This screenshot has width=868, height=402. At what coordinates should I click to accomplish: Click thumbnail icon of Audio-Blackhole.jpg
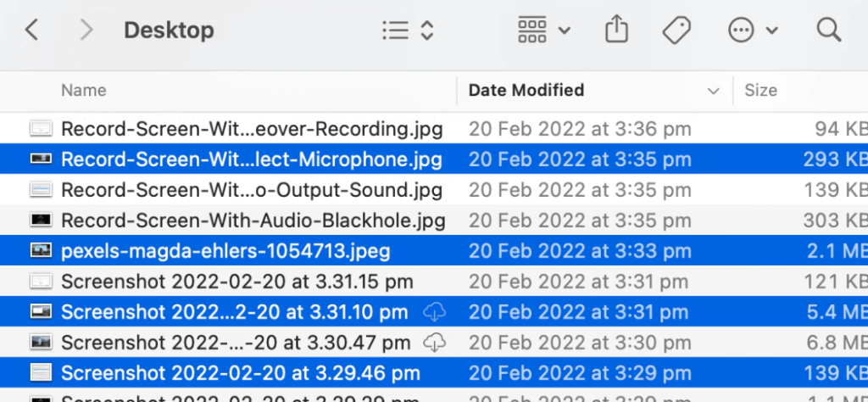[41, 221]
